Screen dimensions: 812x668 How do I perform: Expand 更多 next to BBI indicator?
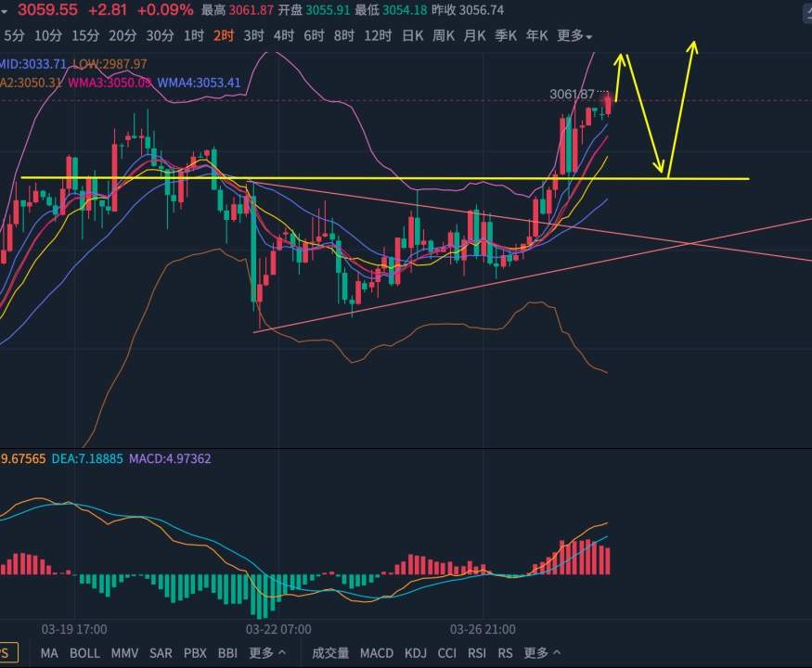(x=266, y=653)
